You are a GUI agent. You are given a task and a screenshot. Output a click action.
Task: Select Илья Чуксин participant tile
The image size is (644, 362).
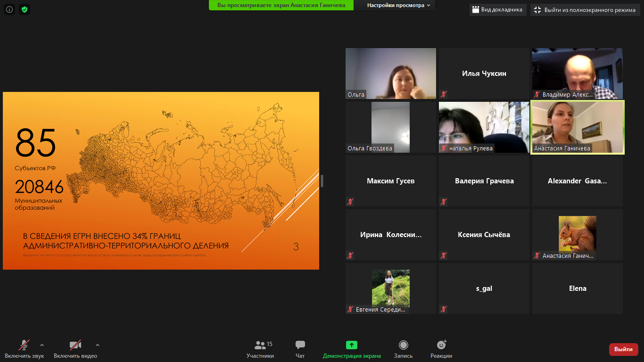point(484,74)
